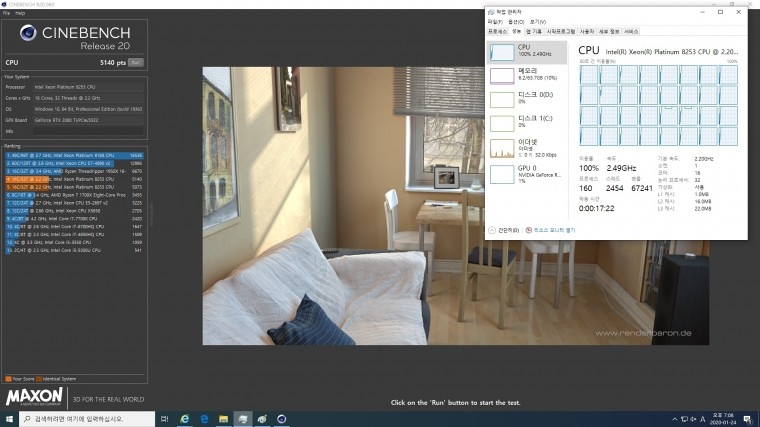Click the Cinebench sphere logo icon

[x=28, y=33]
